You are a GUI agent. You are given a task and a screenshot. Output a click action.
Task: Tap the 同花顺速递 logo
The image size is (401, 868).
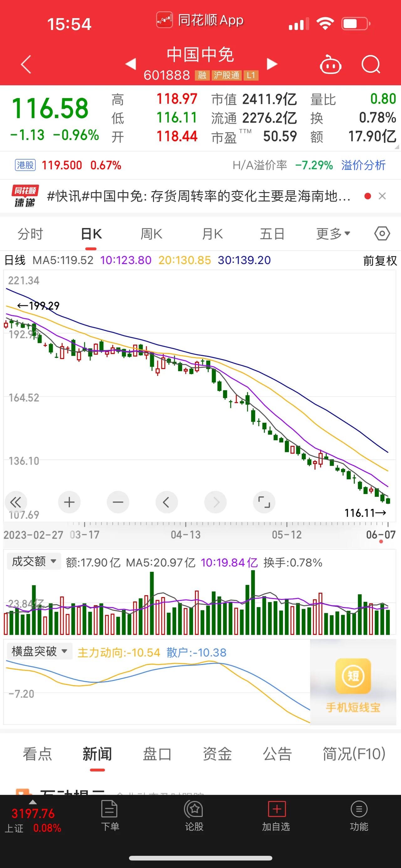[x=25, y=196]
